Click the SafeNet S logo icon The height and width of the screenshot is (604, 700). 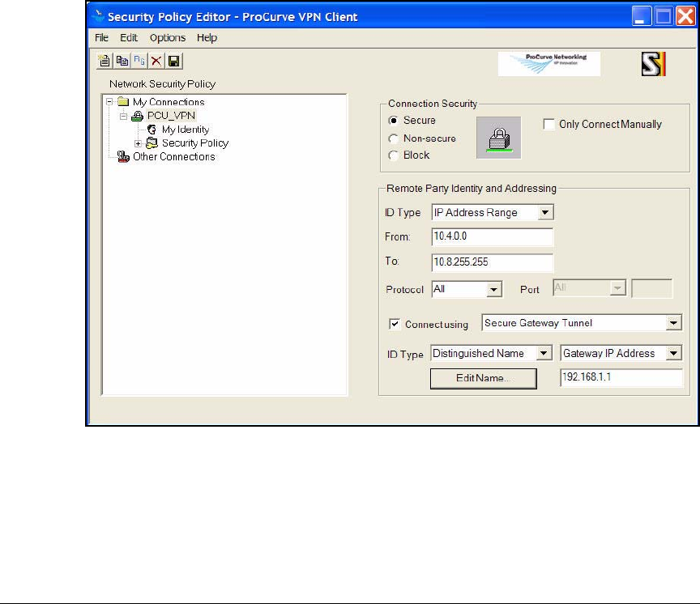(653, 64)
